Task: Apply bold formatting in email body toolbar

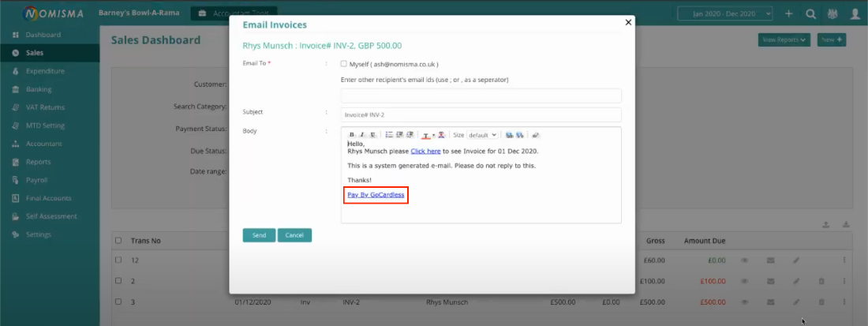Action: coord(352,134)
